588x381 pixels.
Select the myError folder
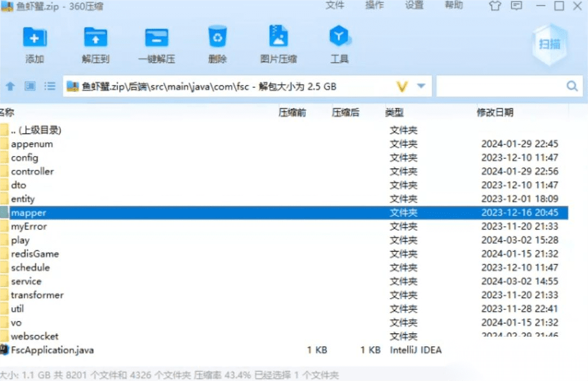pos(284,226)
